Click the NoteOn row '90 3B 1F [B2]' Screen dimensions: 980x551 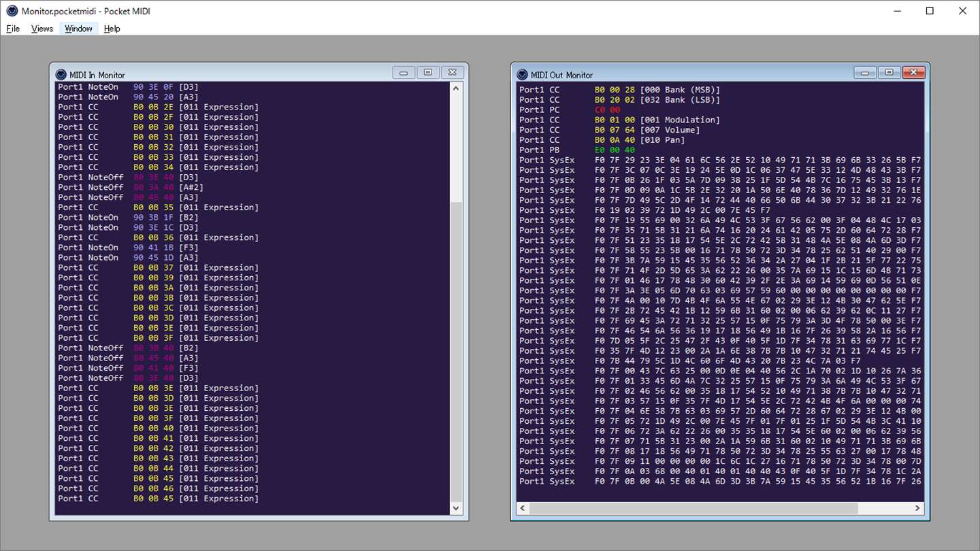(128, 218)
